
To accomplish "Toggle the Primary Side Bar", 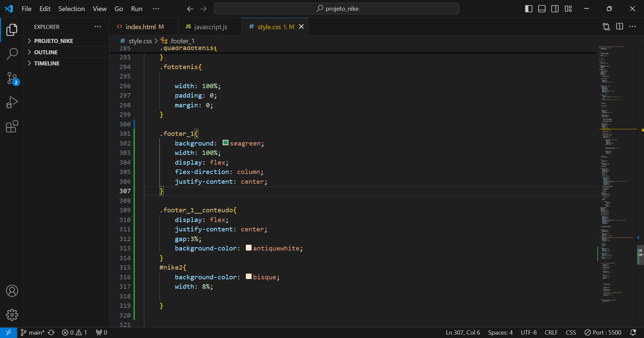I will (x=529, y=9).
